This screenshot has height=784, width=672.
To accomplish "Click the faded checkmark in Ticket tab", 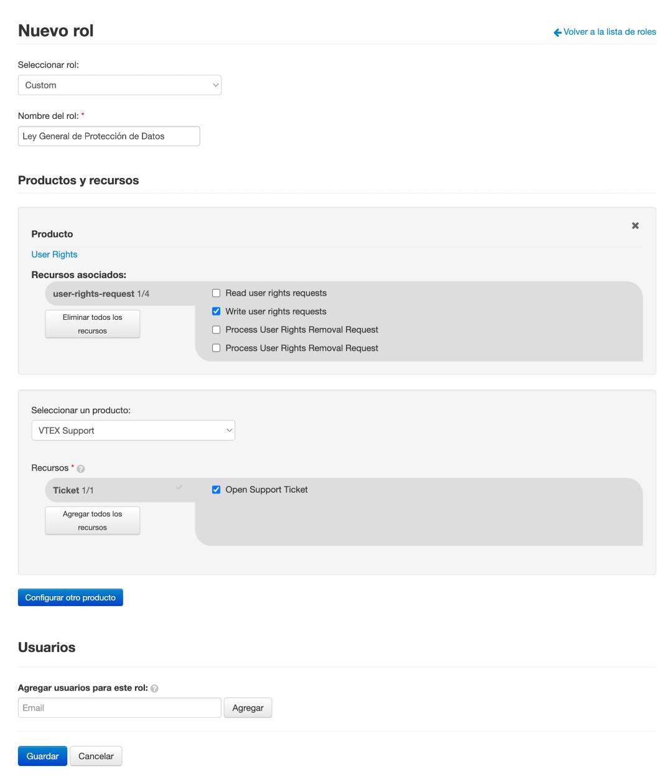I will [179, 487].
